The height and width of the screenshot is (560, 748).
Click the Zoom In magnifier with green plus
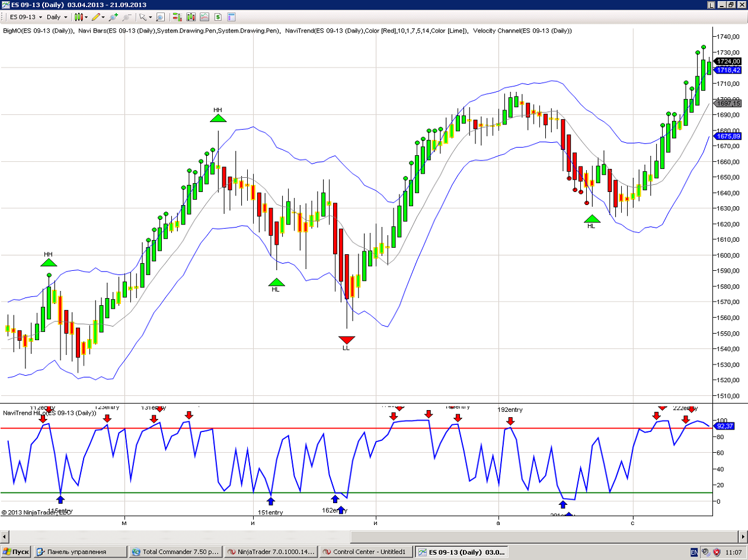coord(113,17)
